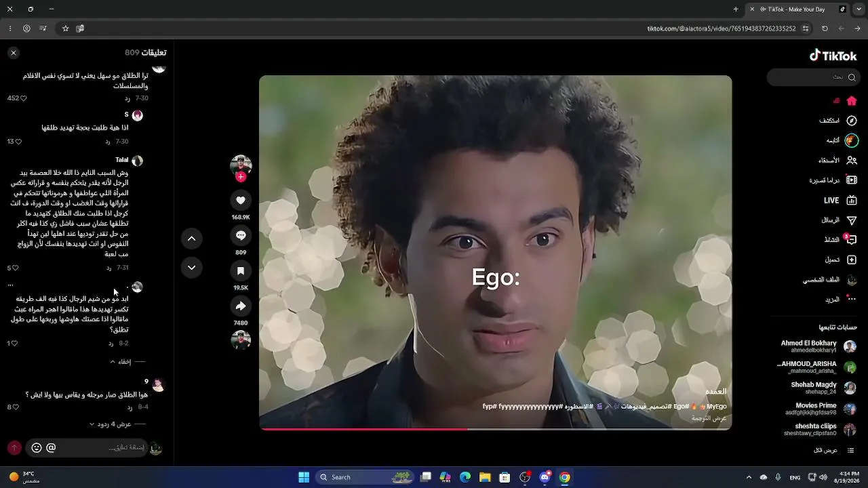Click the #Ego hashtag in the caption
This screenshot has width=868, height=488.
pos(682,407)
